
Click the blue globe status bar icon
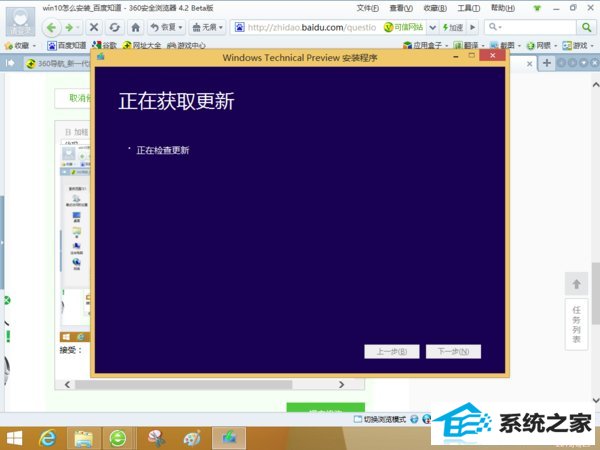tap(414, 419)
